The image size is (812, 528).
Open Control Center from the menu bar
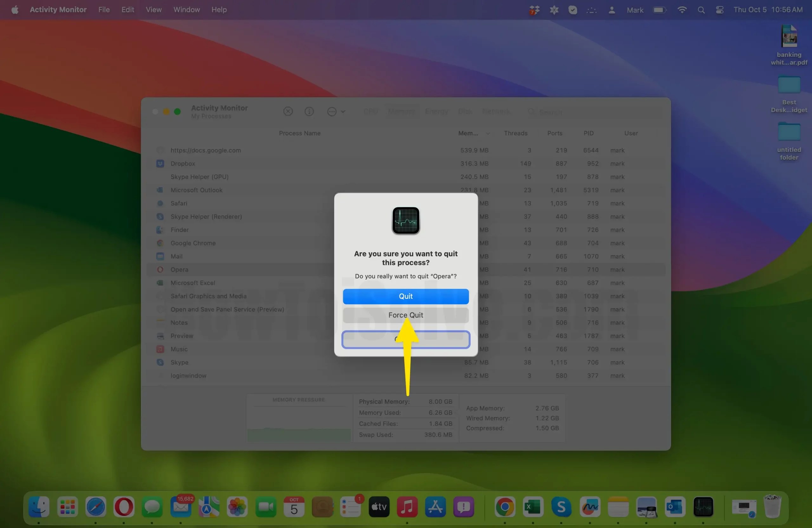click(720, 10)
